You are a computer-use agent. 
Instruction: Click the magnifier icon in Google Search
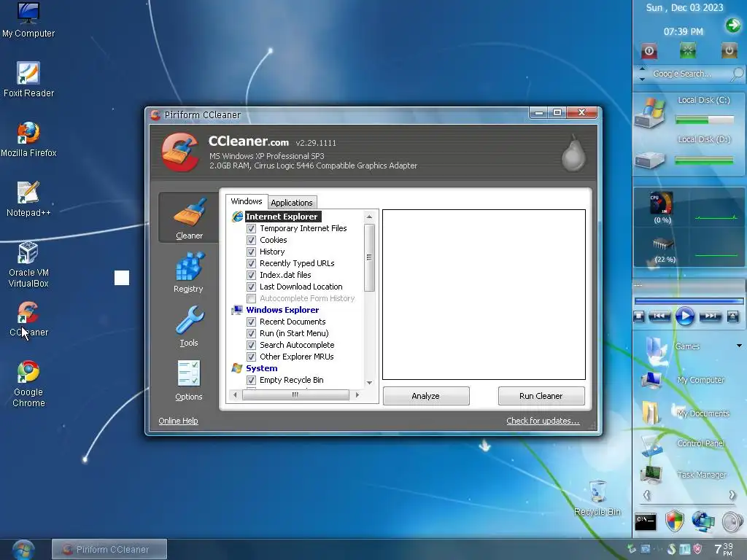coord(737,74)
